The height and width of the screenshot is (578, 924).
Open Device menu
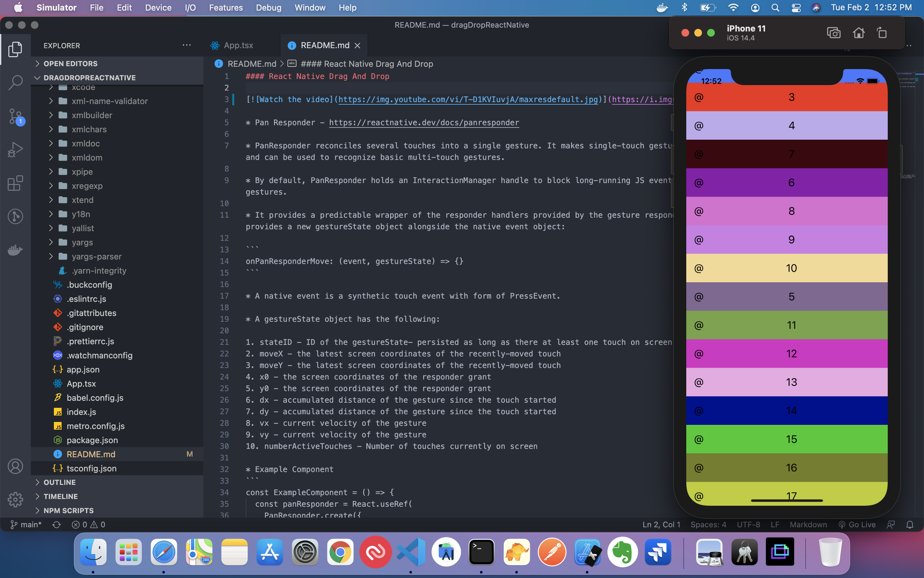coord(158,8)
